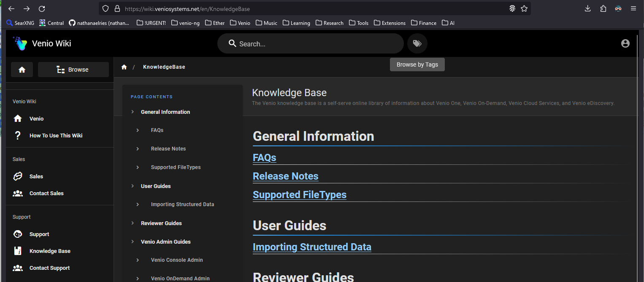Expand the Supported FileTypes chevron in Page Contents

(x=138, y=167)
